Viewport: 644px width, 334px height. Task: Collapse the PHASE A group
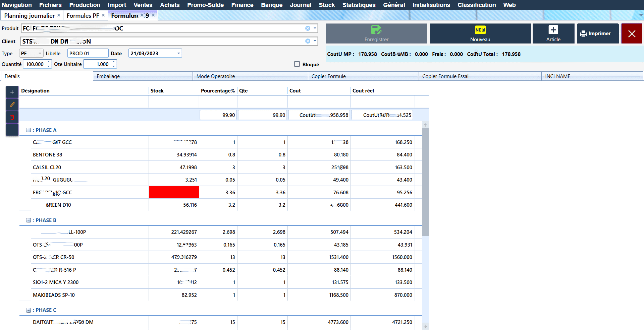(x=29, y=130)
